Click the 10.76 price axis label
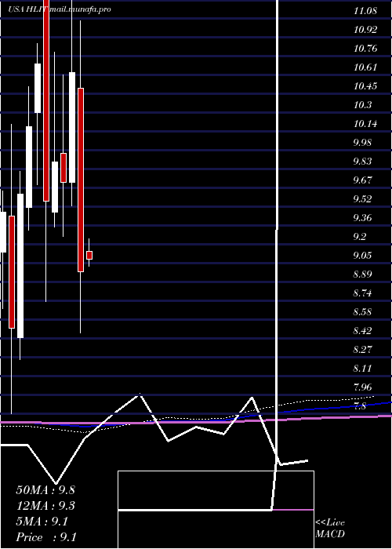392x549 pixels. pos(365,49)
